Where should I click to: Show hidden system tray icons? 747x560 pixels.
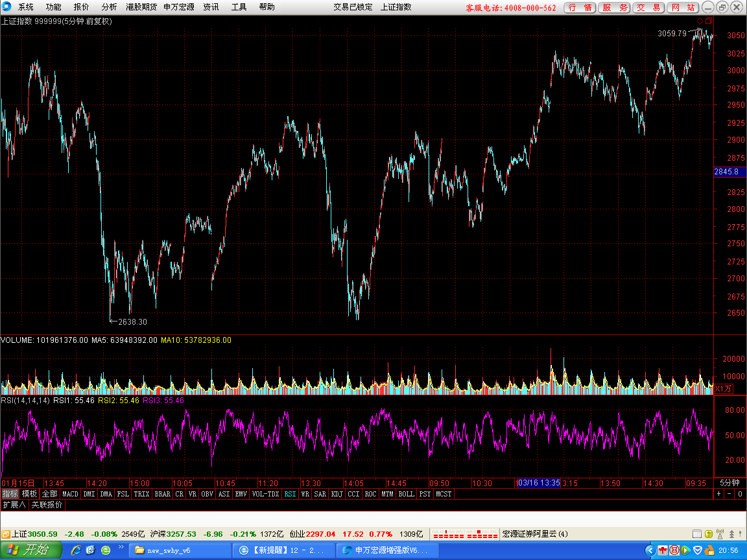[650, 550]
